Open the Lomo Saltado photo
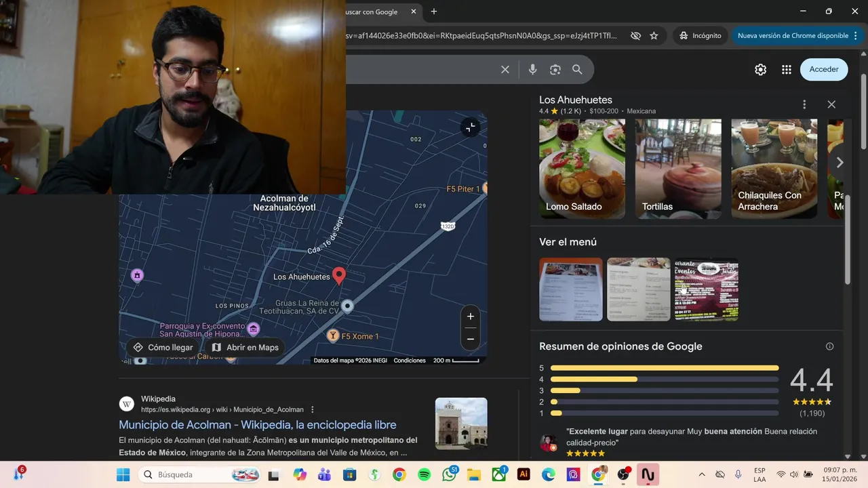868x488 pixels. 582,169
